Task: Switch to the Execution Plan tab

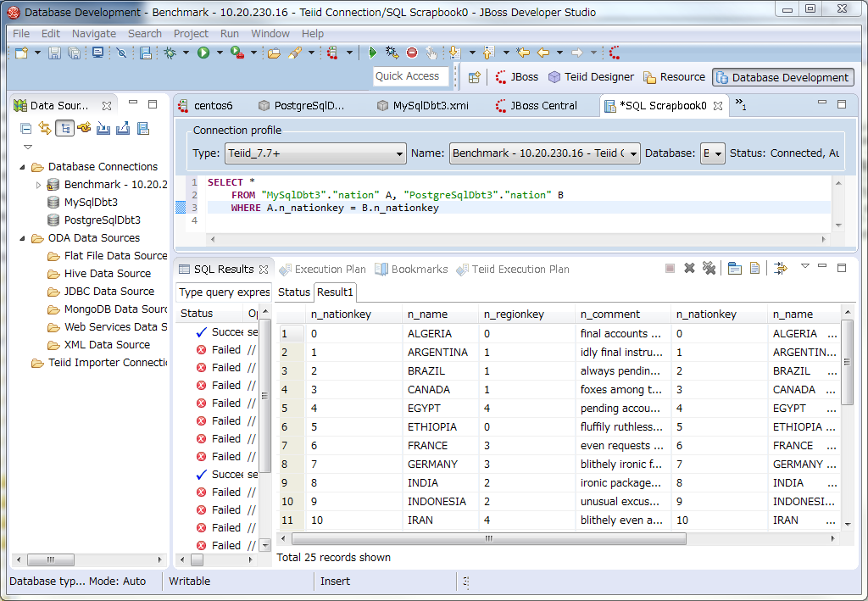Action: 323,270
